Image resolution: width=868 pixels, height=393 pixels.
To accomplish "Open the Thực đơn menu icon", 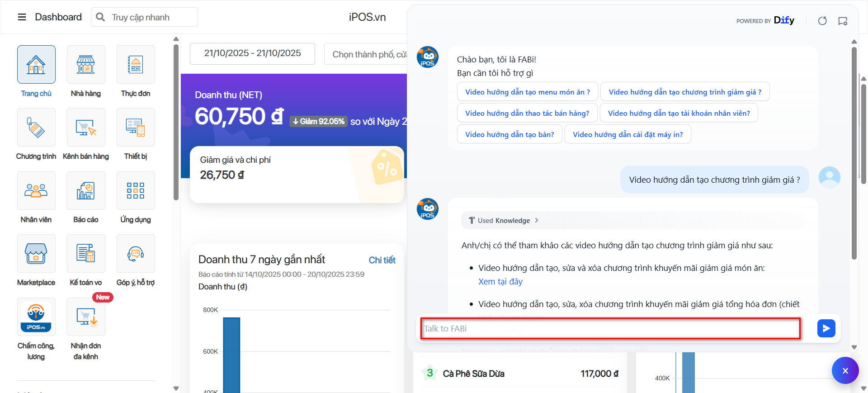I will (x=136, y=65).
